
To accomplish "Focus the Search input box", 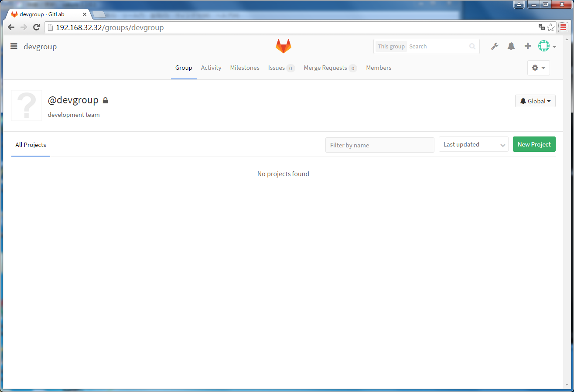I will 438,46.
